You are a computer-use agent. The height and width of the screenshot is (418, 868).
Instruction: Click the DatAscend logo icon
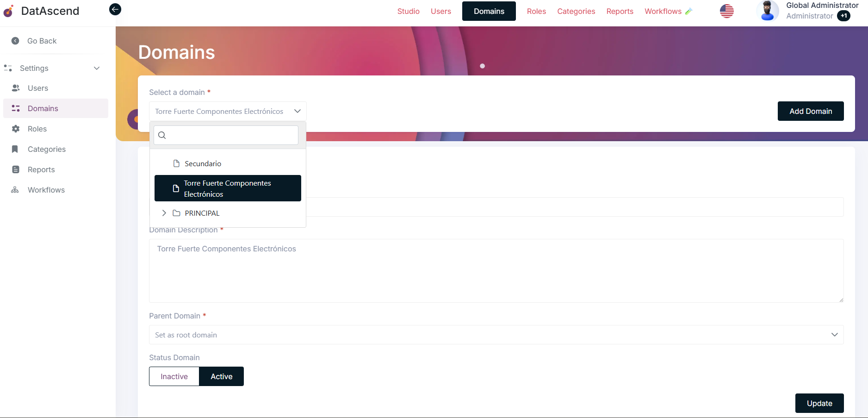9,11
